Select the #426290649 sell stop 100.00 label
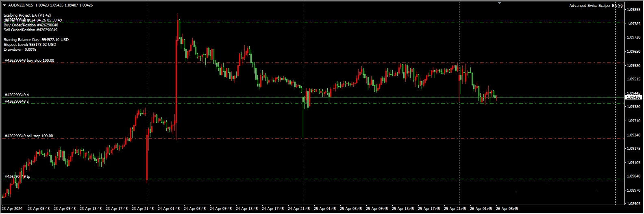The height and width of the screenshot is (214, 644). point(28,136)
